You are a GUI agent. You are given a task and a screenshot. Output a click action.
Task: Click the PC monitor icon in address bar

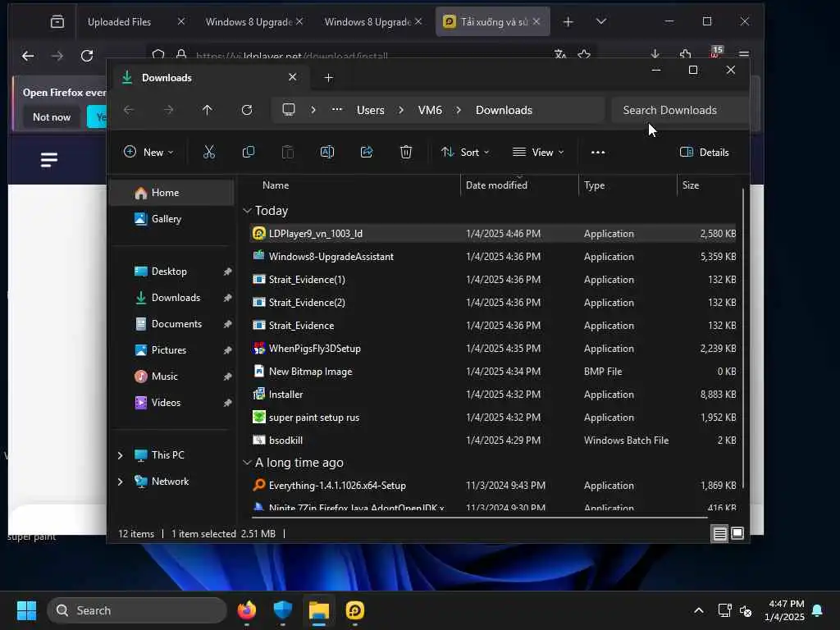(289, 110)
